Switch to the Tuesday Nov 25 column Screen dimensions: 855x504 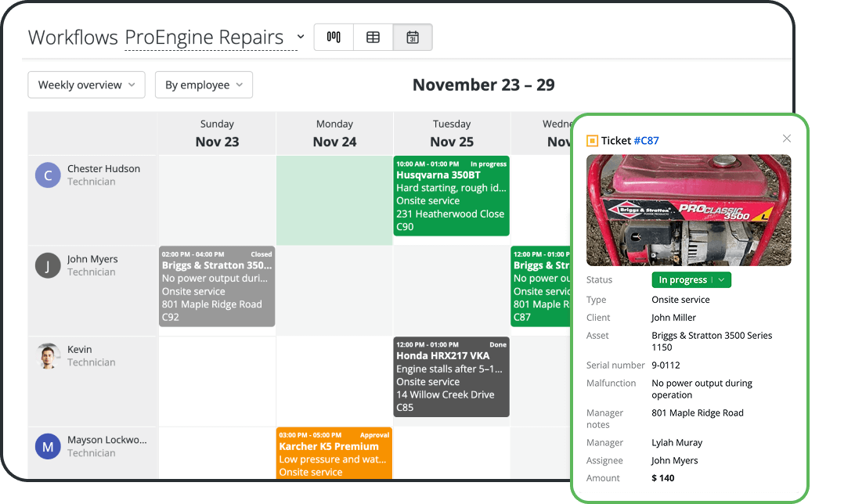point(451,131)
